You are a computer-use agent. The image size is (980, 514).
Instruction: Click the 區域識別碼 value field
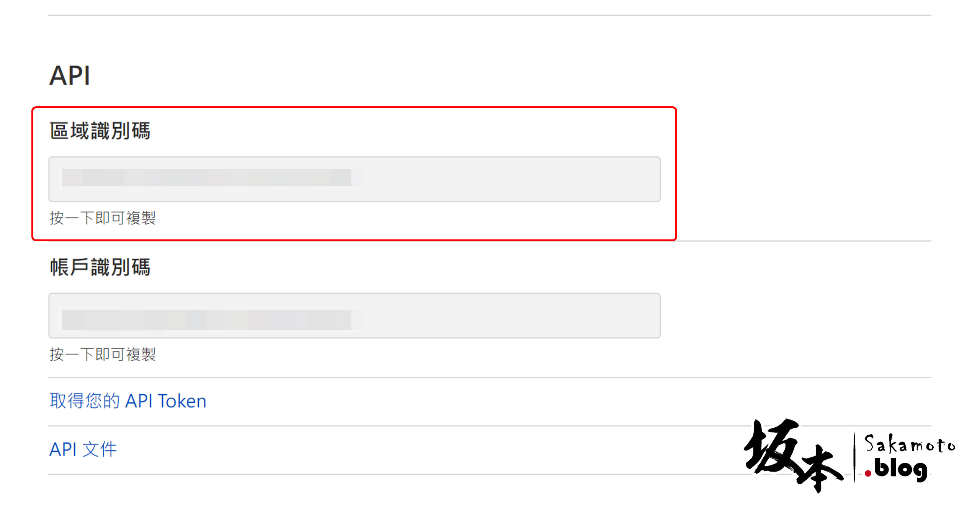pos(354,179)
